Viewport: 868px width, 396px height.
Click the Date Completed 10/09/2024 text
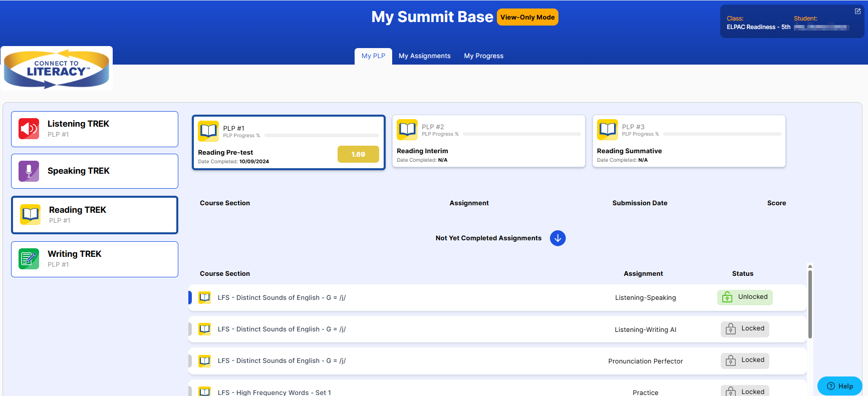point(233,162)
